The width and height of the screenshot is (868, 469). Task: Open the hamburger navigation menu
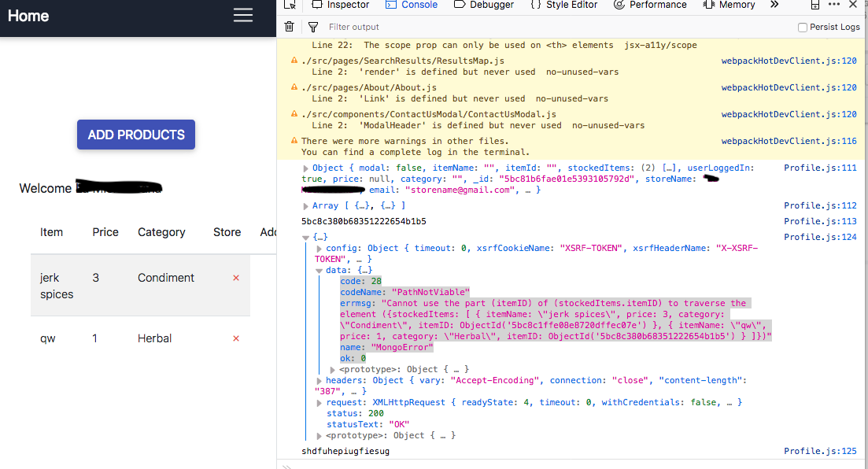[243, 15]
